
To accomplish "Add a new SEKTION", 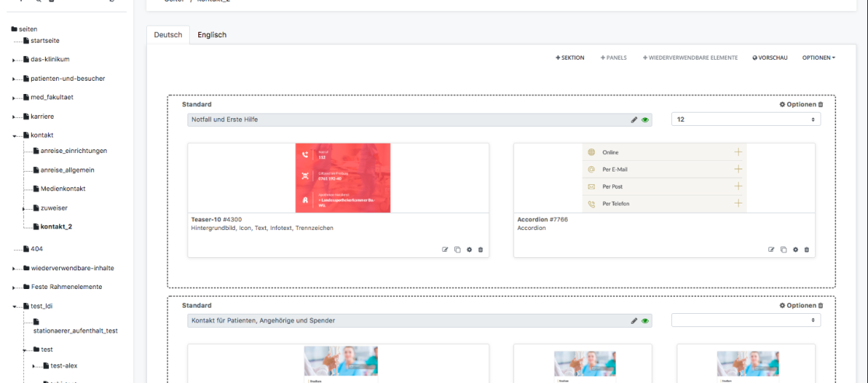I will pos(569,57).
